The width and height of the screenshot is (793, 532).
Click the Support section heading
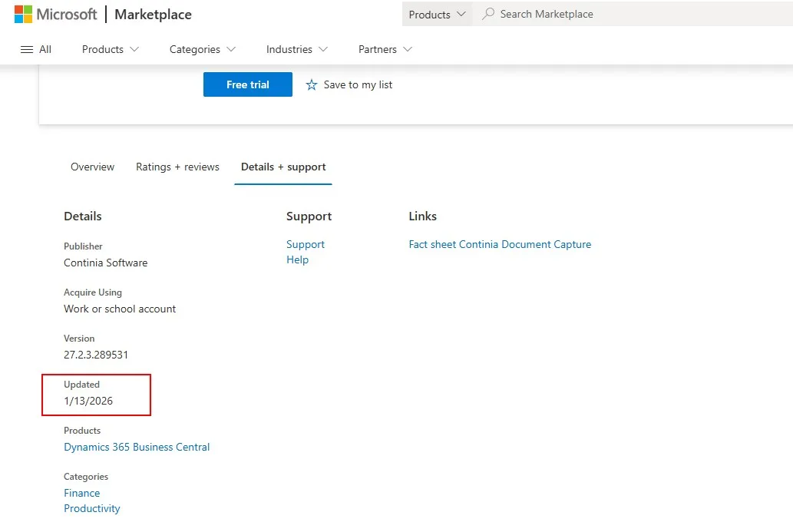pyautogui.click(x=309, y=216)
